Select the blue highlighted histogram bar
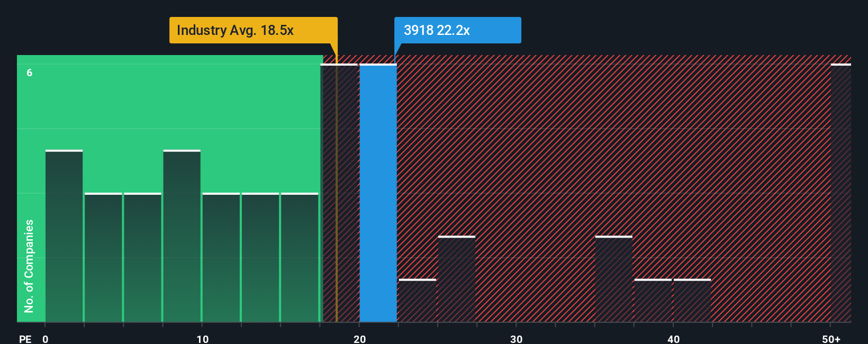The height and width of the screenshot is (344, 868). tap(378, 193)
